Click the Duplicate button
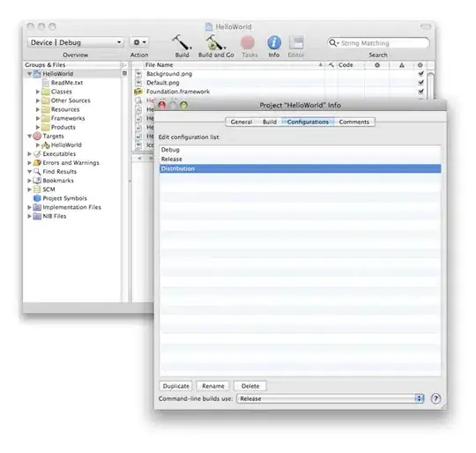This screenshot has width=476, height=453. point(176,386)
